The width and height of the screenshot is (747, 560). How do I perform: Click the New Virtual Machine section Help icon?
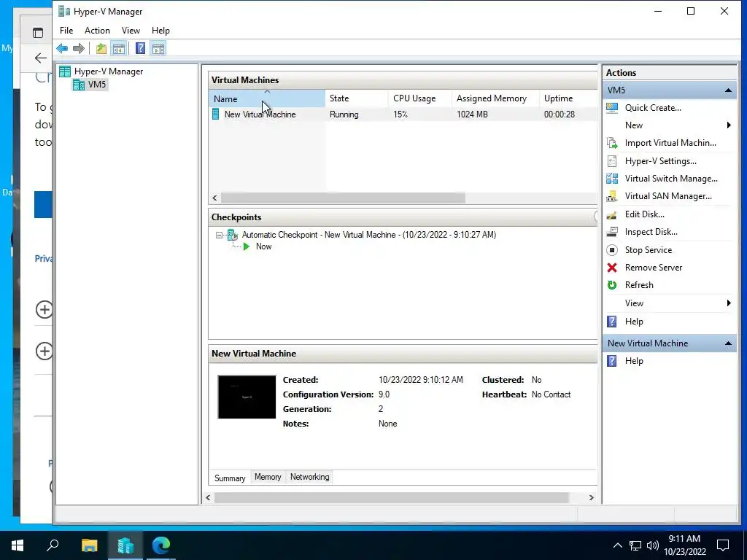612,361
